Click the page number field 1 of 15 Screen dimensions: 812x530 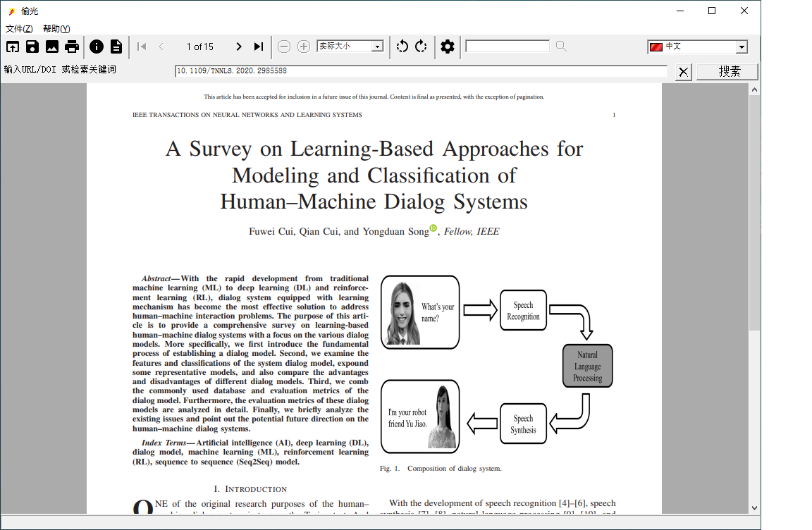click(200, 47)
